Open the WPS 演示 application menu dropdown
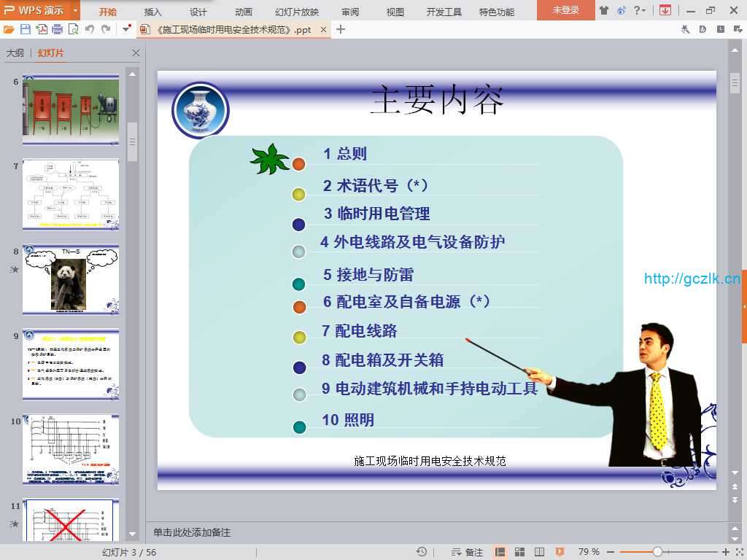 [x=75, y=10]
